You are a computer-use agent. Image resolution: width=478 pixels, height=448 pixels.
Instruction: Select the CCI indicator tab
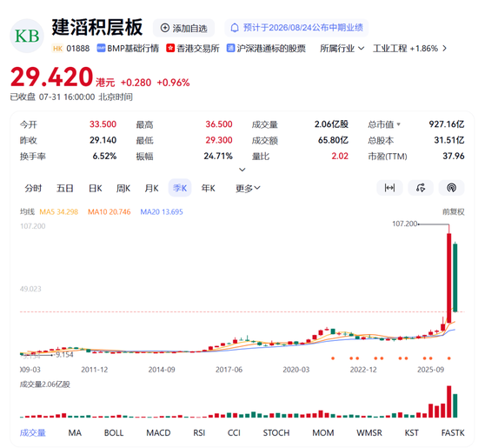pyautogui.click(x=234, y=432)
